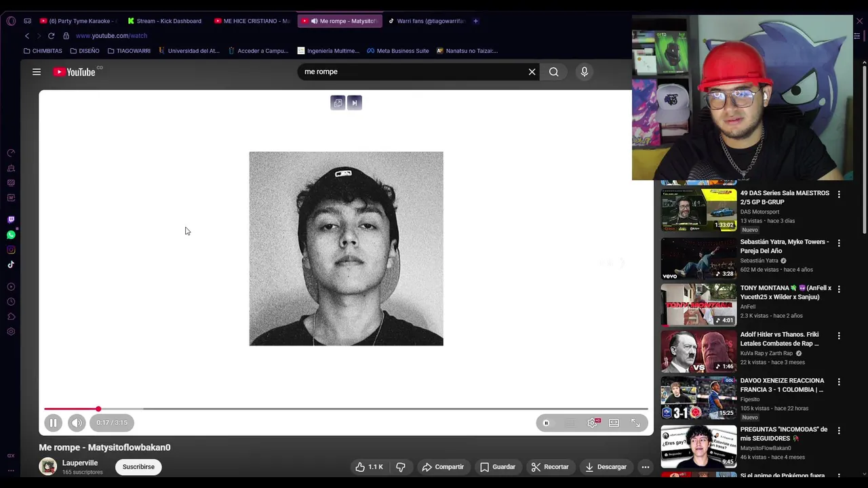Viewport: 868px width, 488px height.
Task: Switch to the ME HICE CRISTIANO tab
Action: (252, 21)
